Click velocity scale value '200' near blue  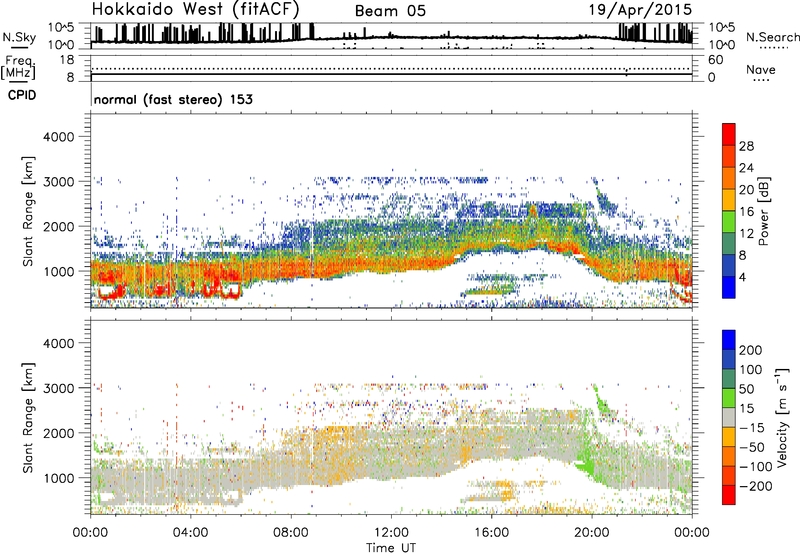[x=751, y=350]
